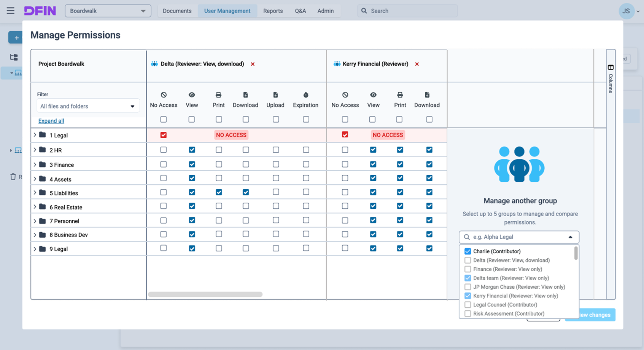The height and width of the screenshot is (350, 644).
Task: Check Legal Counsel (Contributor) in group list
Action: (x=468, y=305)
